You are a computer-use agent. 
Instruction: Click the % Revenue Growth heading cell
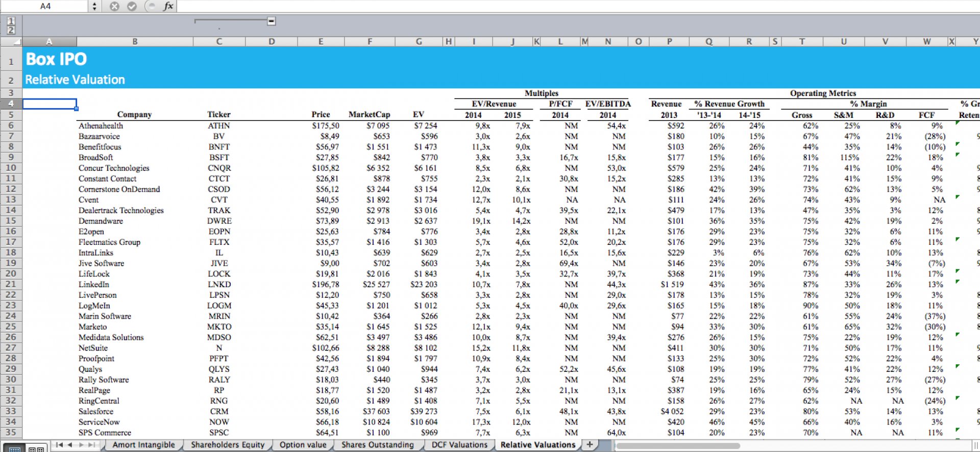click(729, 104)
